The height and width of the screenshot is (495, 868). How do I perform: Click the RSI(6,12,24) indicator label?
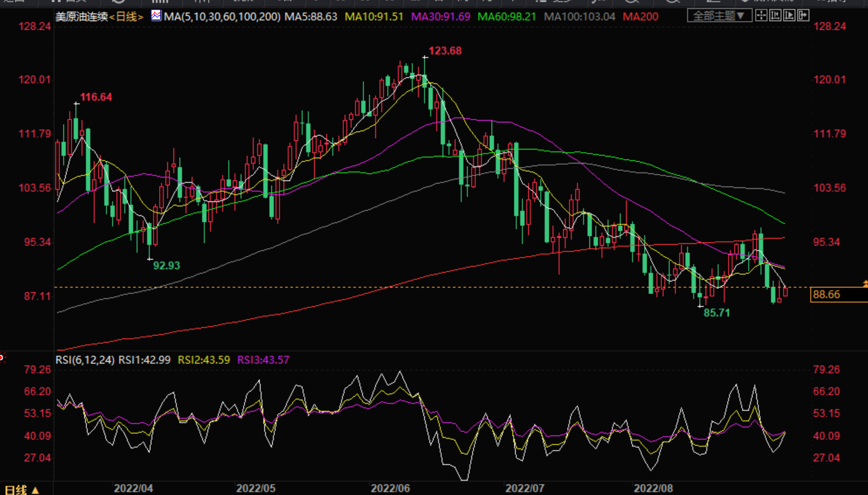pyautogui.click(x=85, y=360)
